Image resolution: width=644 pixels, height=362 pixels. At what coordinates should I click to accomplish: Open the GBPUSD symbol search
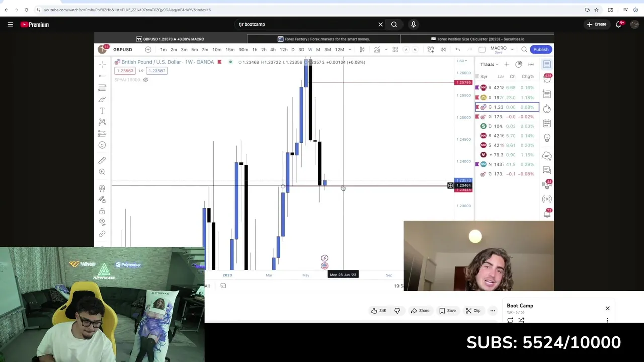[123, 49]
